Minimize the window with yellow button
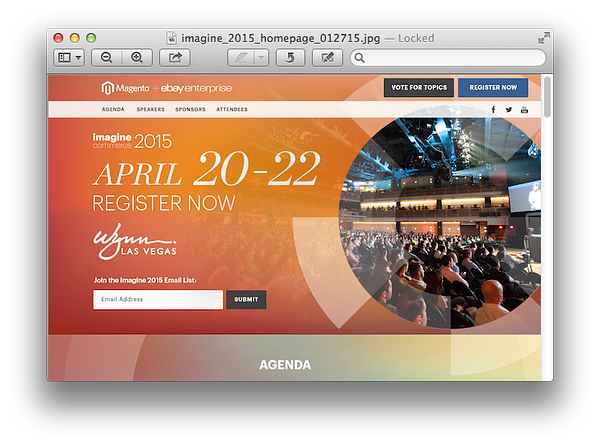The image size is (600, 446). (75, 38)
